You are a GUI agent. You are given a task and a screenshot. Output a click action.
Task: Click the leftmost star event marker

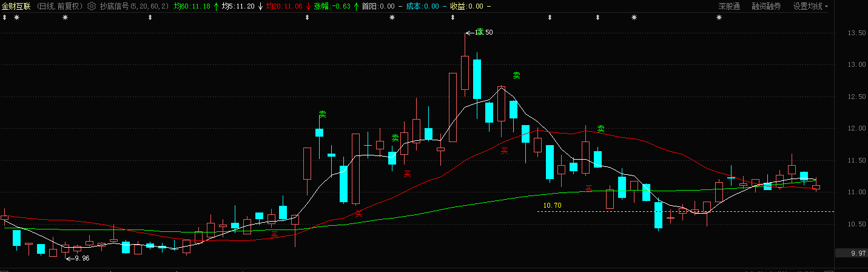coord(16,18)
